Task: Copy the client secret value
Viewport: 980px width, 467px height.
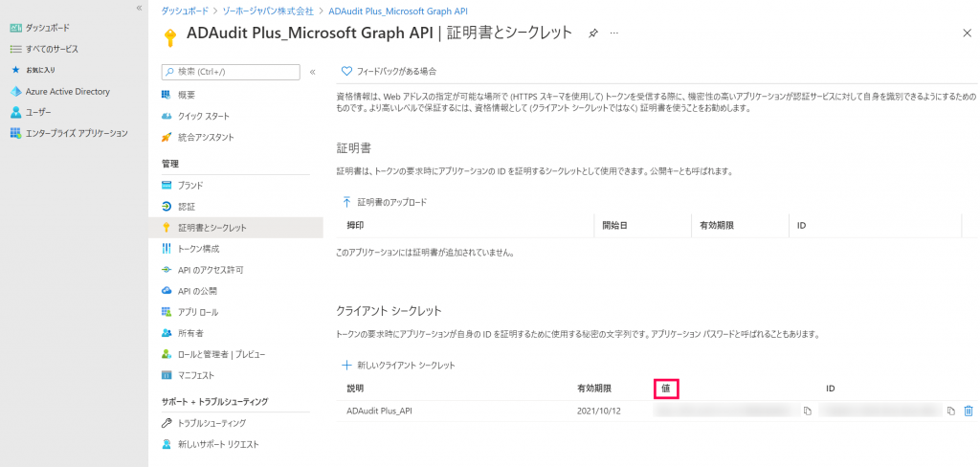Action: 808,411
